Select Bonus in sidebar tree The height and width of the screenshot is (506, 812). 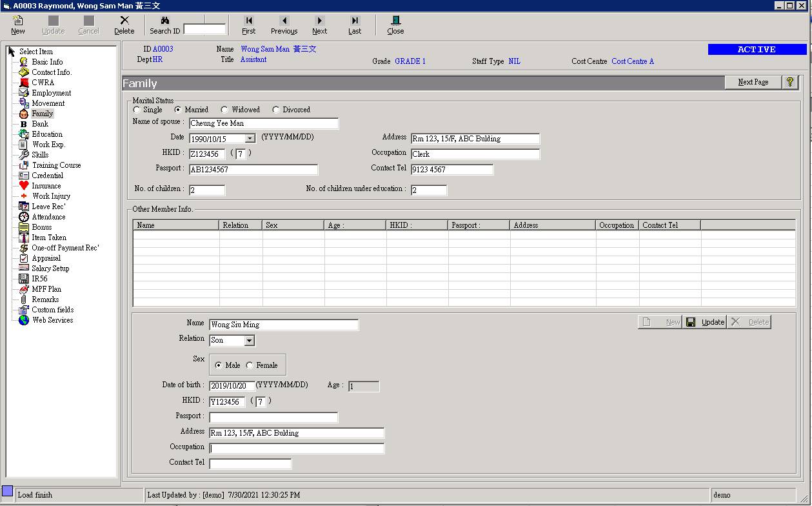click(x=42, y=227)
